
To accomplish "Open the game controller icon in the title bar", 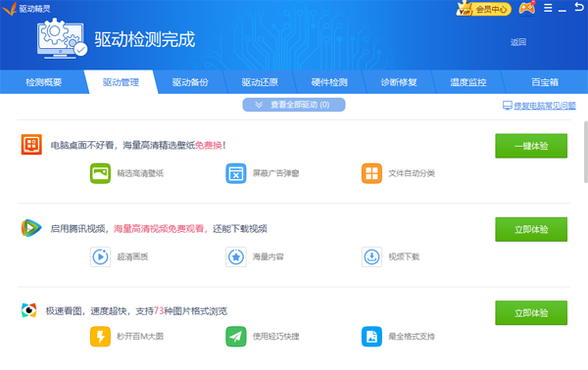I will click(527, 8).
